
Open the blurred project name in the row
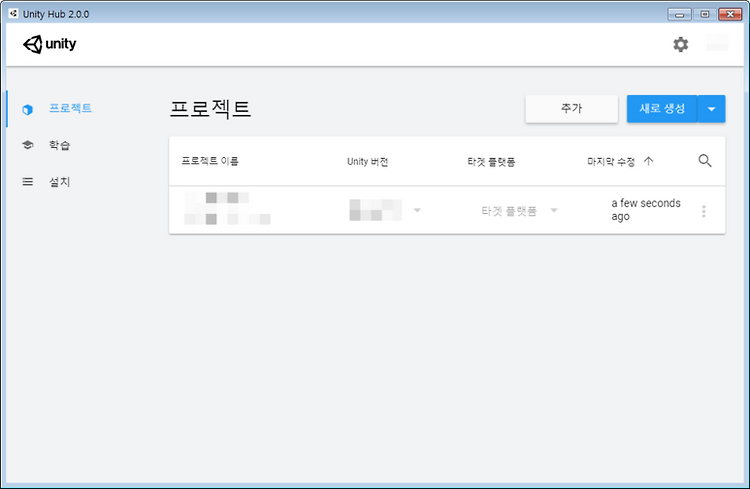tap(227, 209)
